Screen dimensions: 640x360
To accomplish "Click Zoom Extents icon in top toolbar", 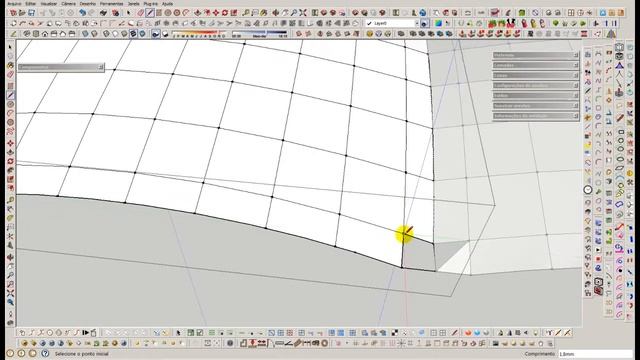I will 303,13.
